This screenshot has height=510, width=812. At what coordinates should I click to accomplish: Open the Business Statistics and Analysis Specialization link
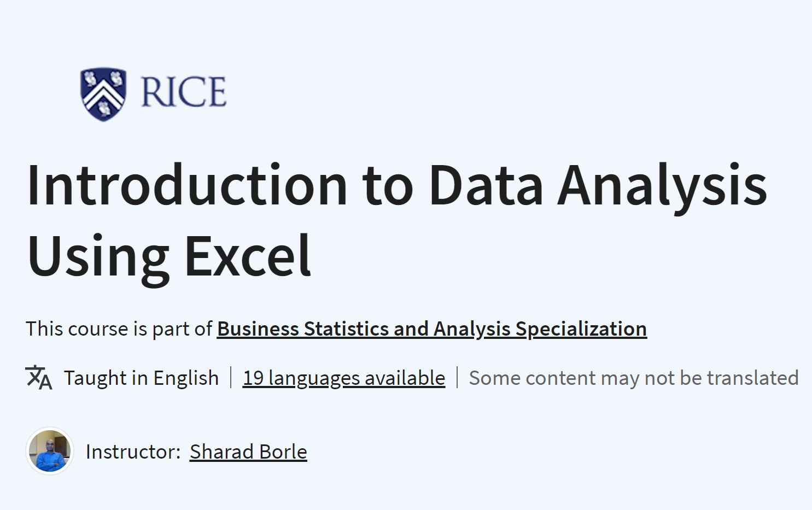pyautogui.click(x=432, y=329)
